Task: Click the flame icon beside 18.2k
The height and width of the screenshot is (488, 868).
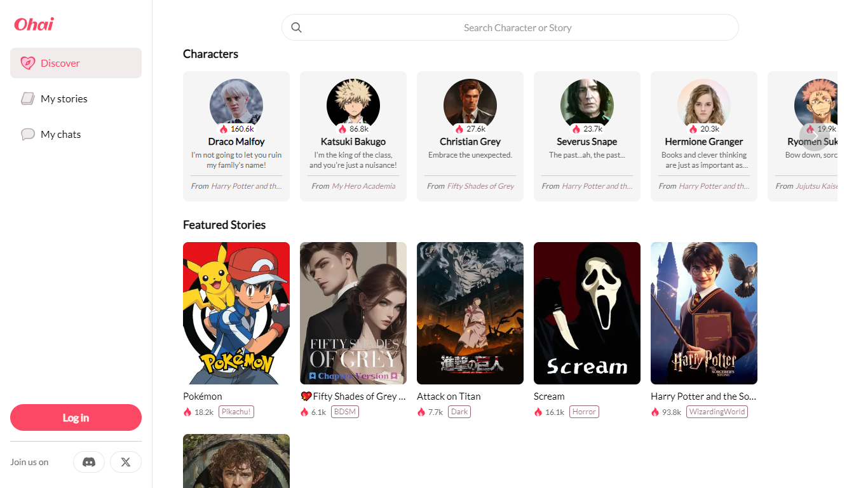Action: (x=187, y=412)
